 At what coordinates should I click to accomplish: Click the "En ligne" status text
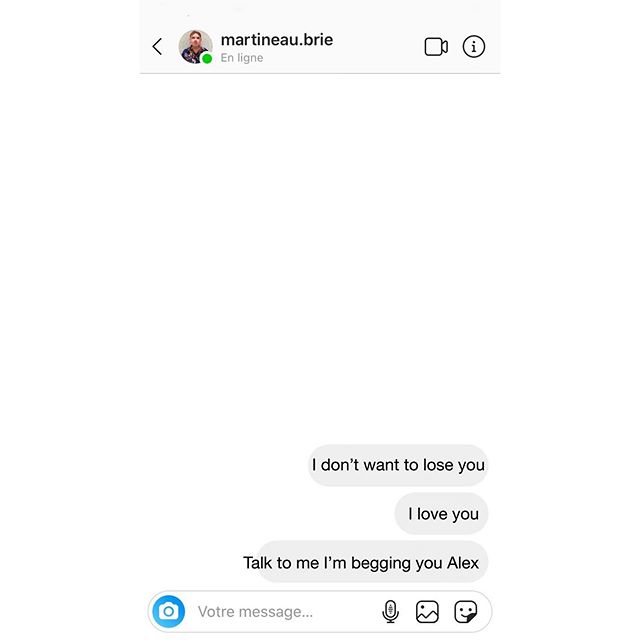(242, 58)
